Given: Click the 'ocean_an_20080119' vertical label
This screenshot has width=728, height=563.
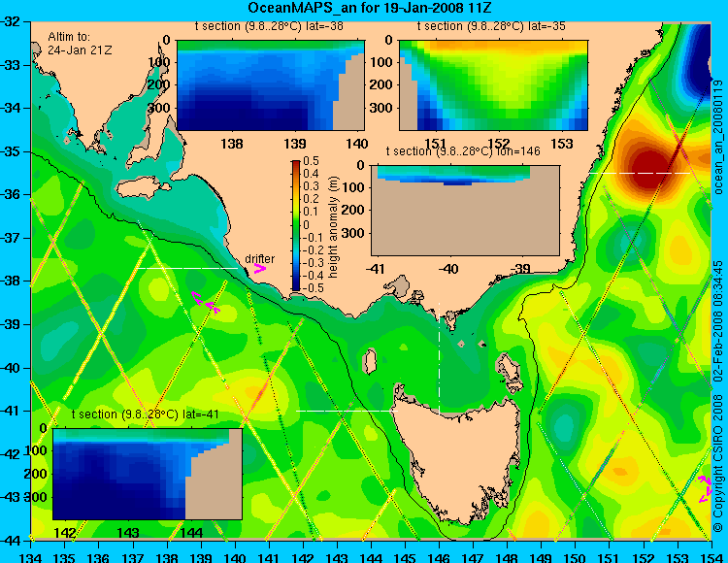Looking at the screenshot, I should coord(718,138).
